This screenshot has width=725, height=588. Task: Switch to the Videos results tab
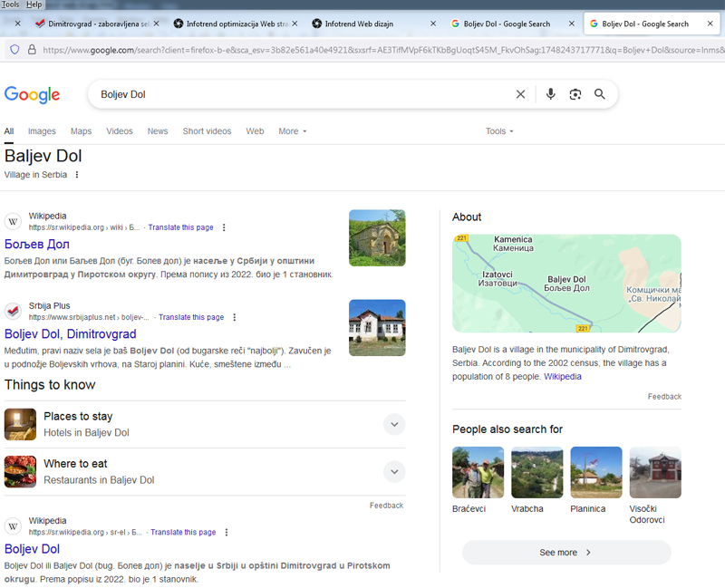click(x=120, y=131)
